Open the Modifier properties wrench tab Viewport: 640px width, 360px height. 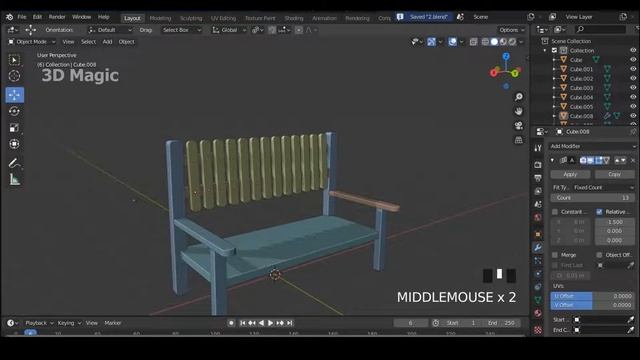(x=538, y=247)
